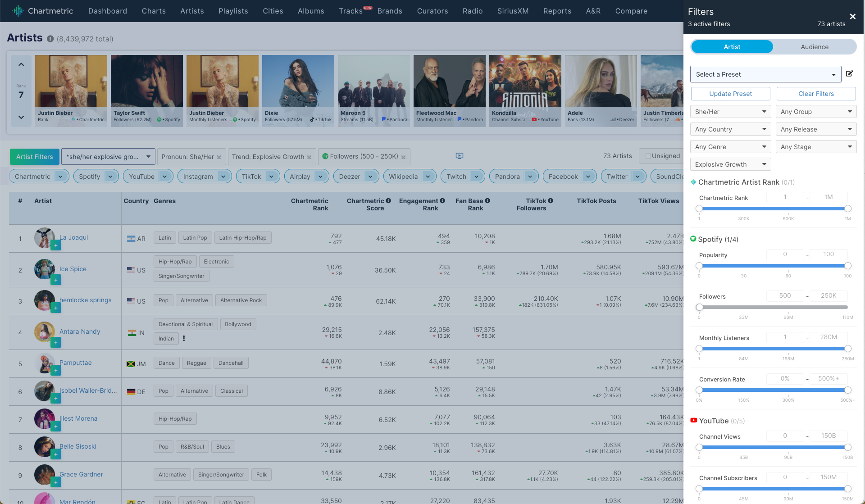Expand the Any Country dropdown

click(x=730, y=129)
